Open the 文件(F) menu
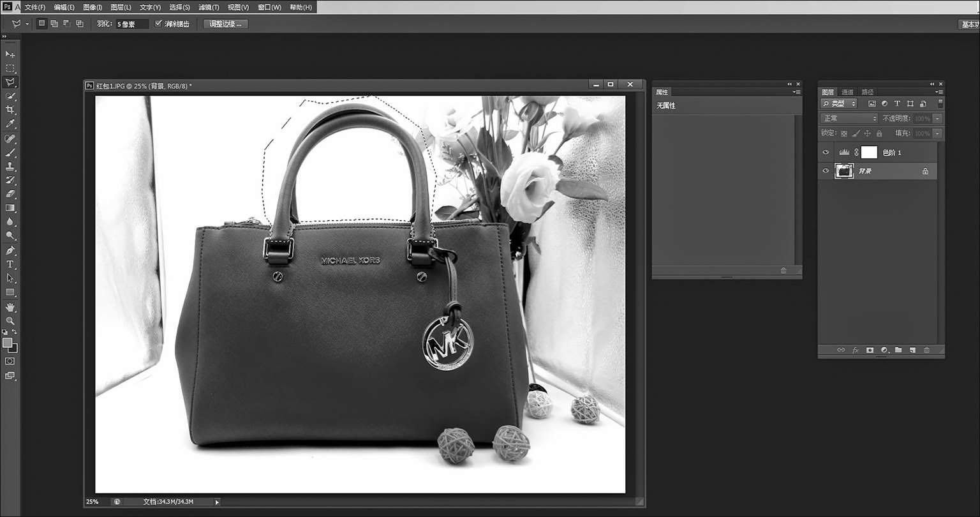Image resolution: width=980 pixels, height=517 pixels. coord(34,8)
